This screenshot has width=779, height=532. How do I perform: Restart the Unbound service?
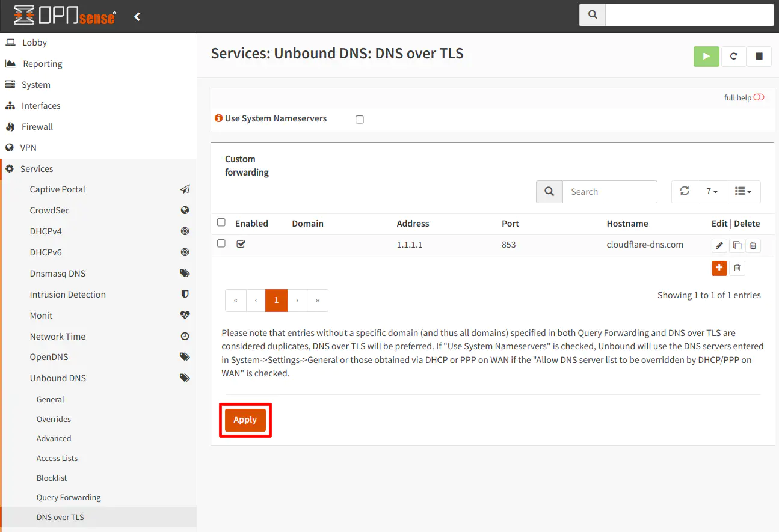tap(733, 56)
